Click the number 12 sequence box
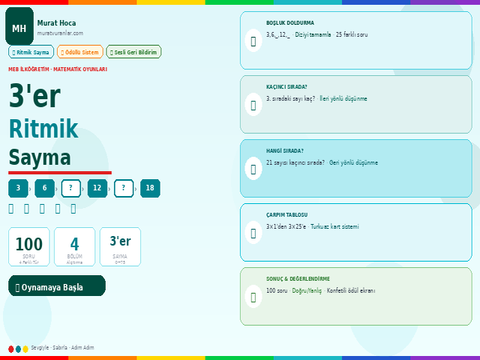 tap(97, 188)
